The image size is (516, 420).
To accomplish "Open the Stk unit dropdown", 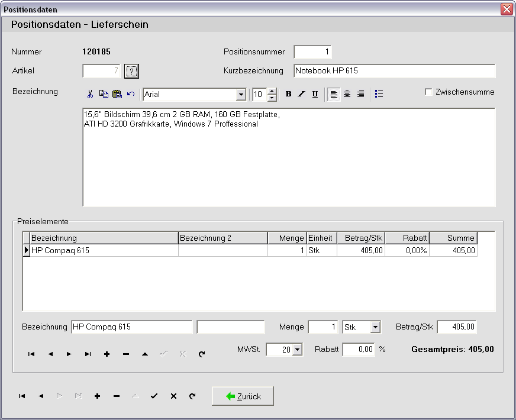I will [375, 327].
